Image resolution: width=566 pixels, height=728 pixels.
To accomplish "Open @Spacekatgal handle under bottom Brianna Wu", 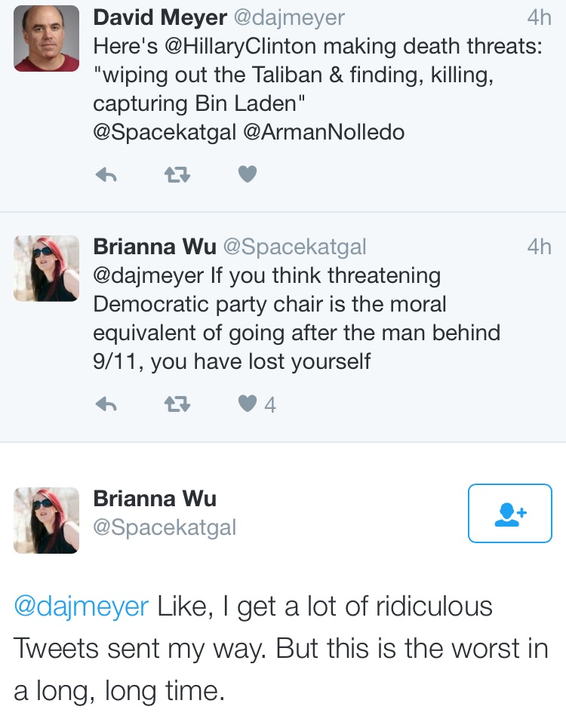I will 165,527.
